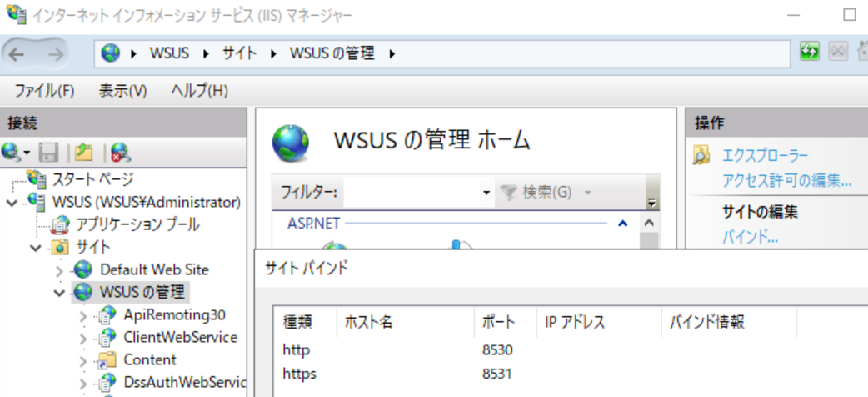Click WSUS の管理 in the address breadcrumb
This screenshot has height=397, width=868.
coord(332,53)
